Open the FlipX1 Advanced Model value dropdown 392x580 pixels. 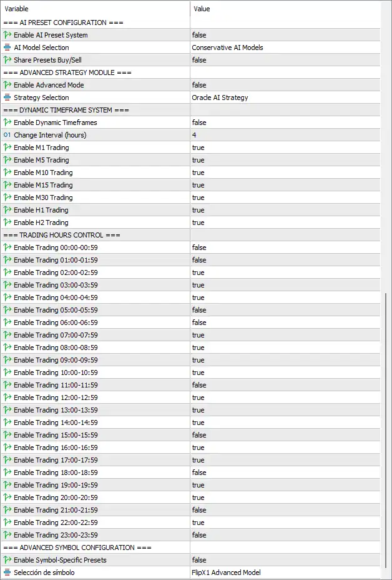(285, 572)
